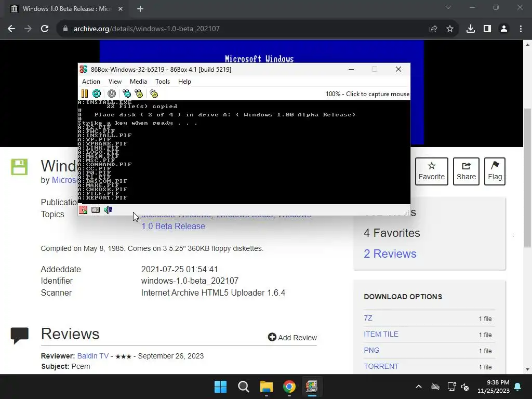Click the 86Box emulator screen to capture mouse

pyautogui.click(x=244, y=152)
